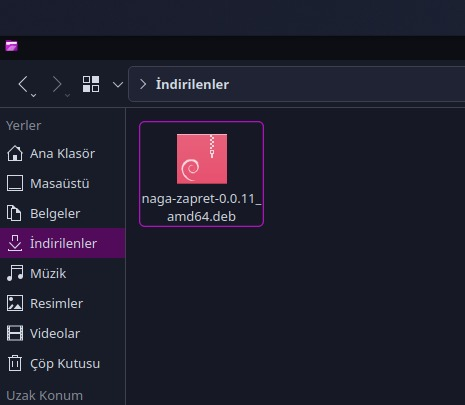Open Resimler in the sidebar
Screen dimensions: 465x405
pyautogui.click(x=63, y=303)
